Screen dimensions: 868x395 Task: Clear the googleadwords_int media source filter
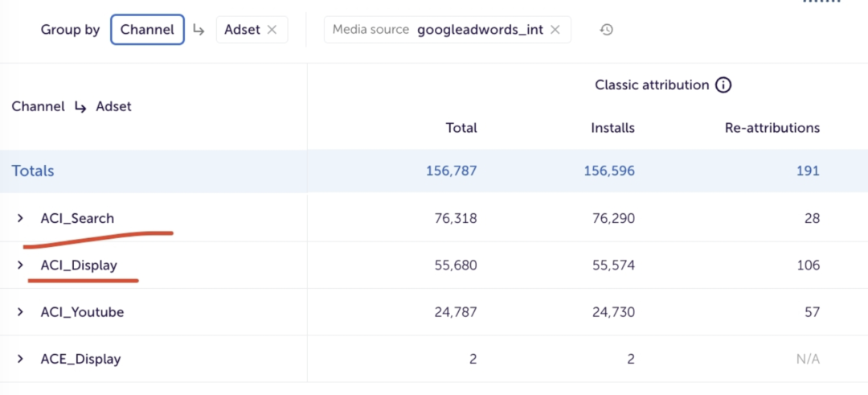tap(555, 30)
